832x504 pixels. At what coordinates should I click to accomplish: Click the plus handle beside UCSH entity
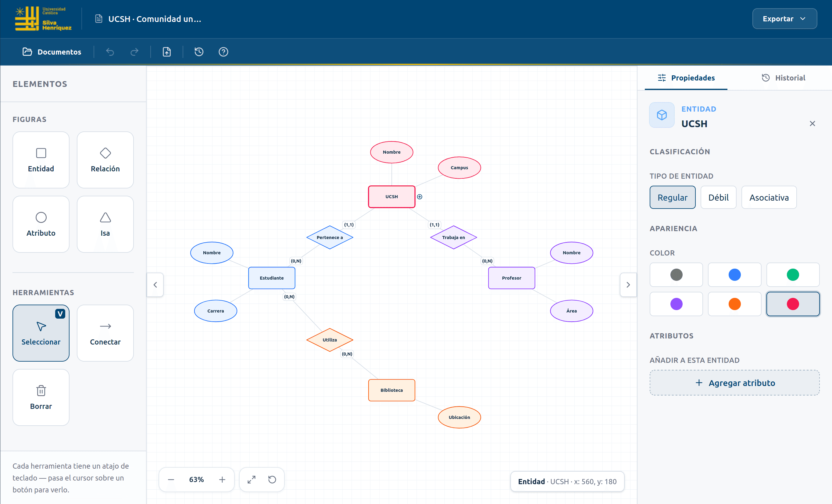point(420,197)
